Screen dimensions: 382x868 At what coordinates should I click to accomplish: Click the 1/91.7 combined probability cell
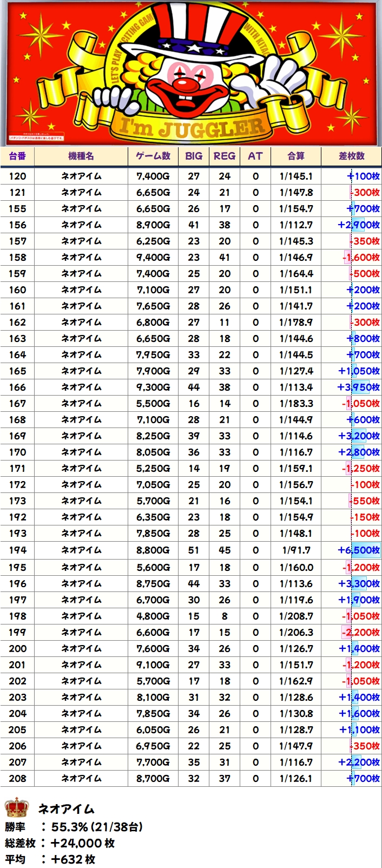[x=296, y=550]
